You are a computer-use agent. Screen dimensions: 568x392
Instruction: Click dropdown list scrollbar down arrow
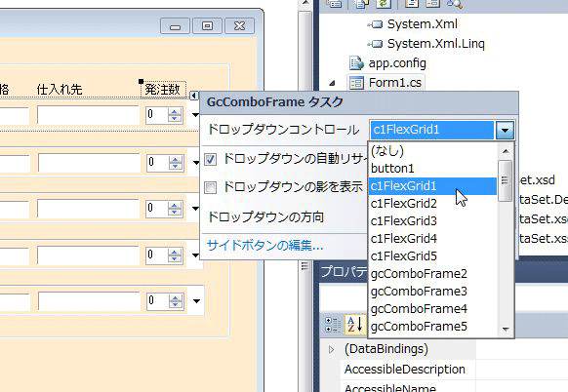[x=506, y=329]
